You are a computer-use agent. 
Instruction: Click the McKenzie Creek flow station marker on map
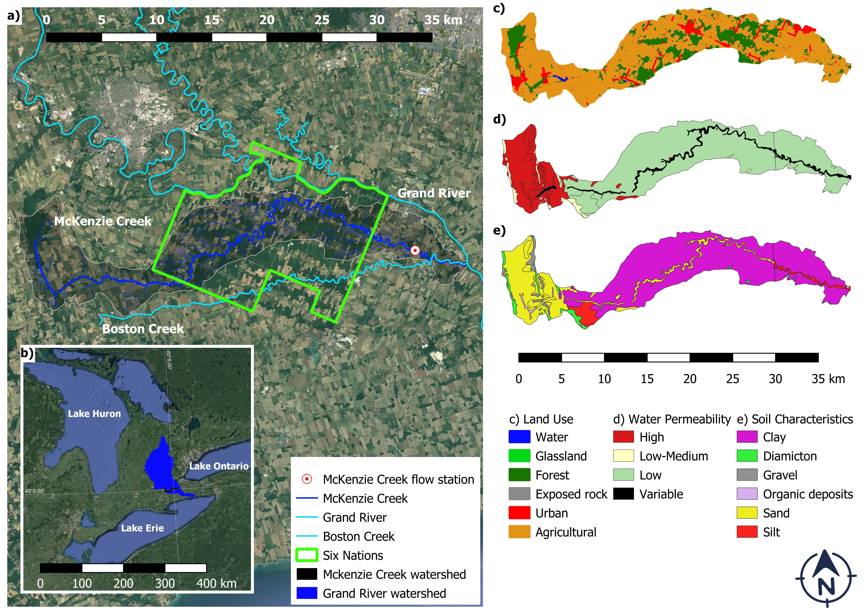(415, 251)
